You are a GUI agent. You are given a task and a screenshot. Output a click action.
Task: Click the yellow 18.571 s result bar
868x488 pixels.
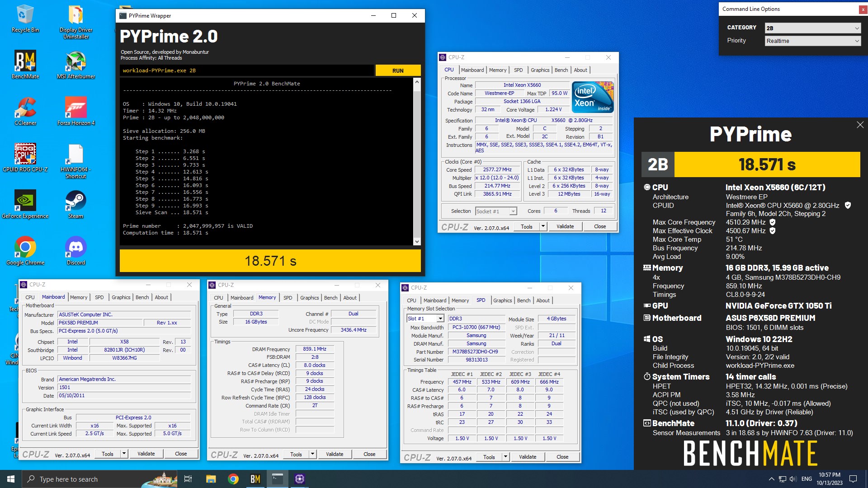pyautogui.click(x=270, y=261)
